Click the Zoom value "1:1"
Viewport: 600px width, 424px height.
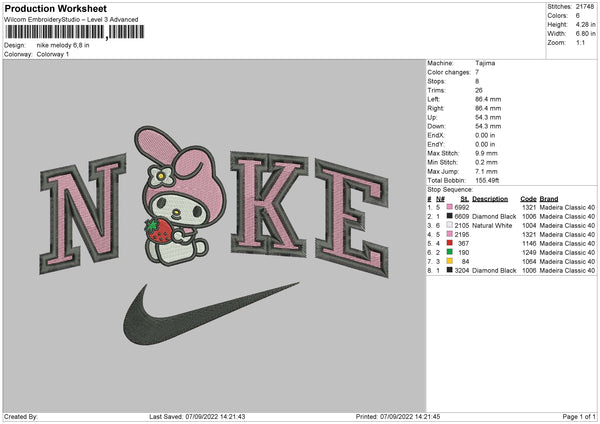point(580,42)
